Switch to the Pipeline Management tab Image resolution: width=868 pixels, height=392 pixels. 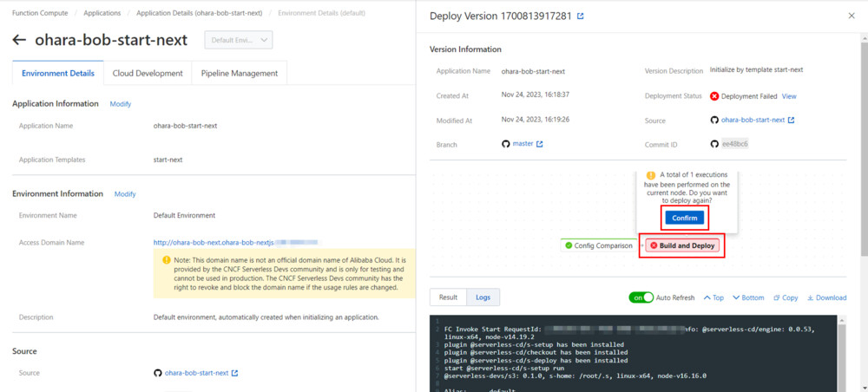(x=239, y=73)
